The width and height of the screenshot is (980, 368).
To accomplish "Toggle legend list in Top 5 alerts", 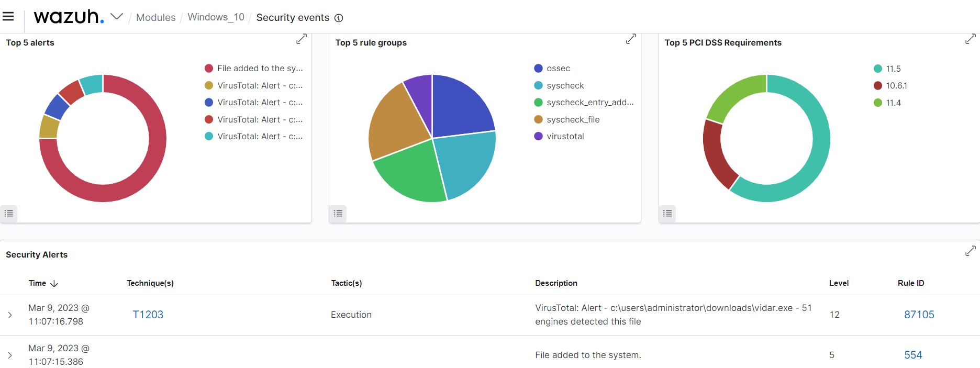I will click(x=9, y=214).
